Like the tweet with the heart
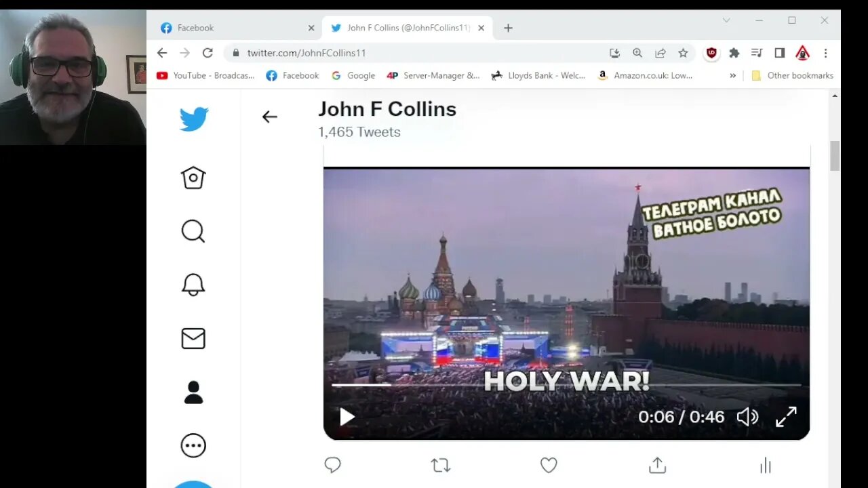868x488 pixels. (549, 465)
